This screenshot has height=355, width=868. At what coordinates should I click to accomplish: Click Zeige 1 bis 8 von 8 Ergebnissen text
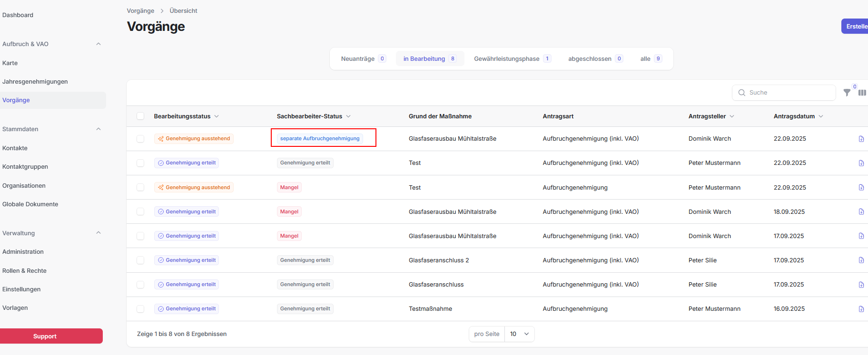tap(182, 334)
